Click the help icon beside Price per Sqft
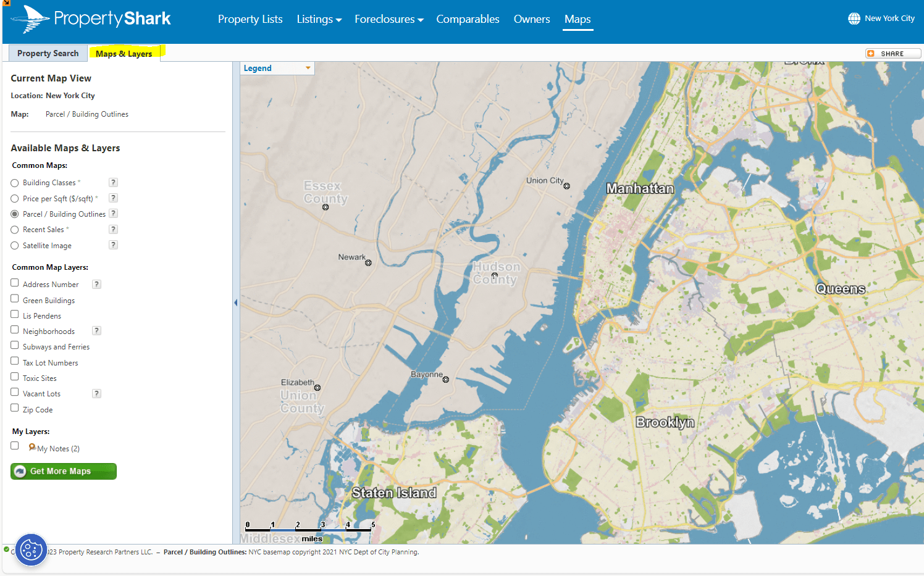This screenshot has height=576, width=924. click(x=113, y=198)
